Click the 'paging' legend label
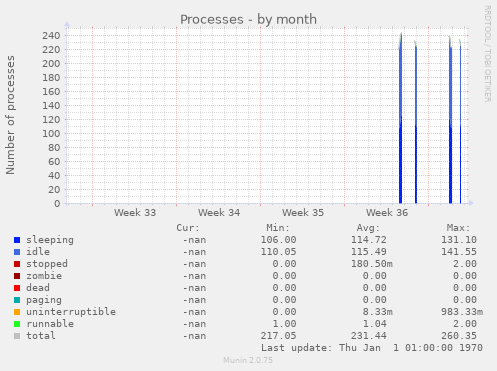 [x=44, y=300]
